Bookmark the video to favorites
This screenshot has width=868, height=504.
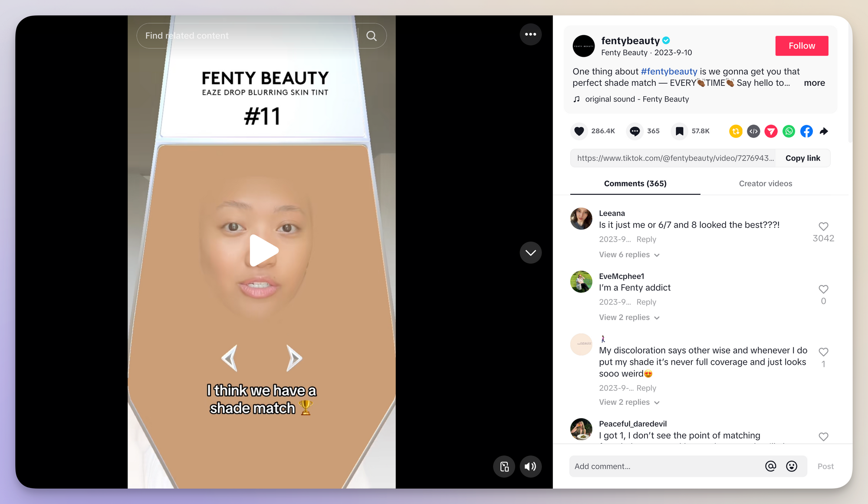point(680,131)
